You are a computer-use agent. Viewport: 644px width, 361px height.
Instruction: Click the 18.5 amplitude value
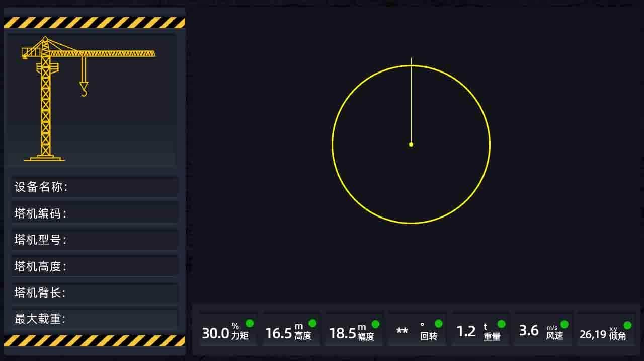coord(342,333)
